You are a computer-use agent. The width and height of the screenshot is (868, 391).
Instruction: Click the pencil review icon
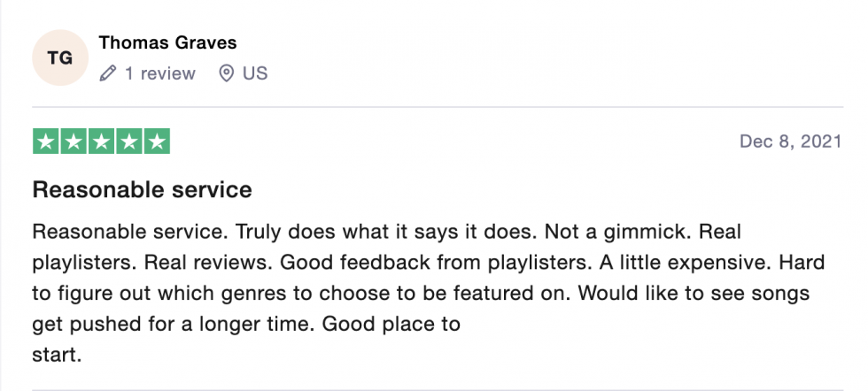click(x=107, y=73)
